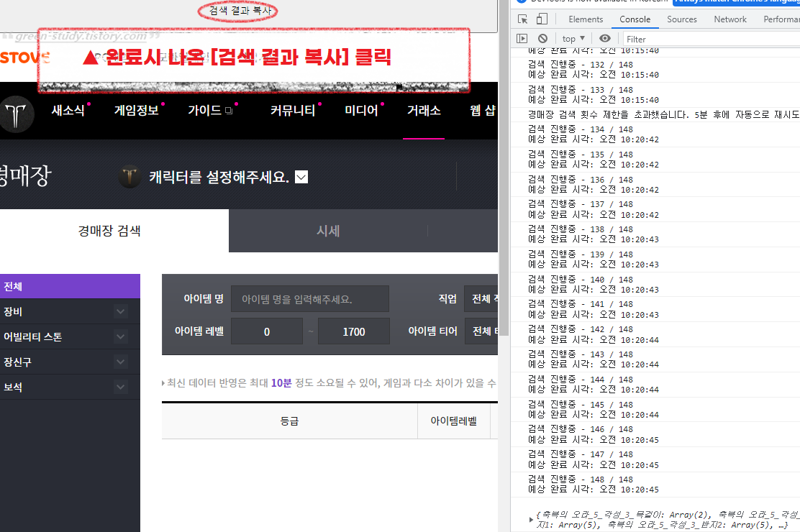Switch to the Console tab
Screen dimensions: 800x532
[x=635, y=19]
